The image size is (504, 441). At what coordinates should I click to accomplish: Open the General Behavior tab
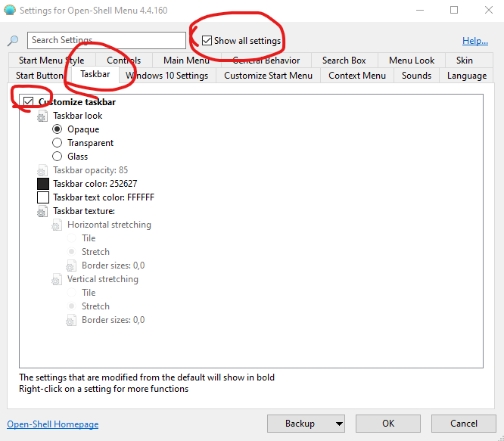point(266,61)
